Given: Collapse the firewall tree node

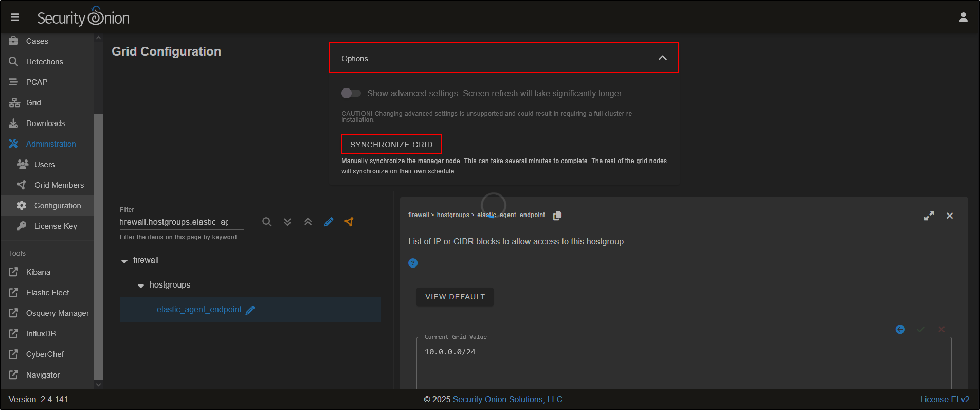Looking at the screenshot, I should pos(124,261).
